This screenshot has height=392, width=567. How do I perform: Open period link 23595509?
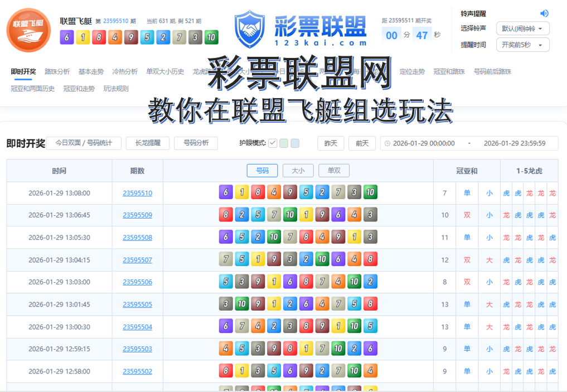pyautogui.click(x=137, y=215)
